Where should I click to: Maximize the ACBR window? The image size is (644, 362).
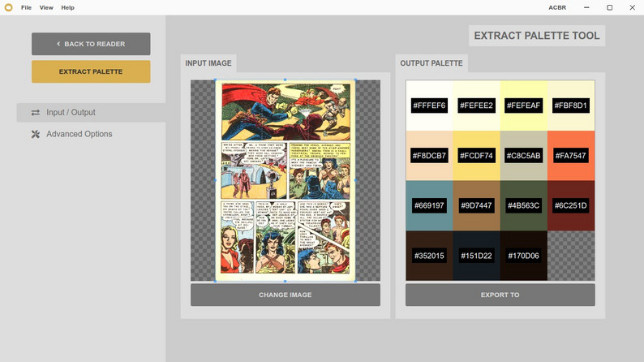[x=609, y=7]
